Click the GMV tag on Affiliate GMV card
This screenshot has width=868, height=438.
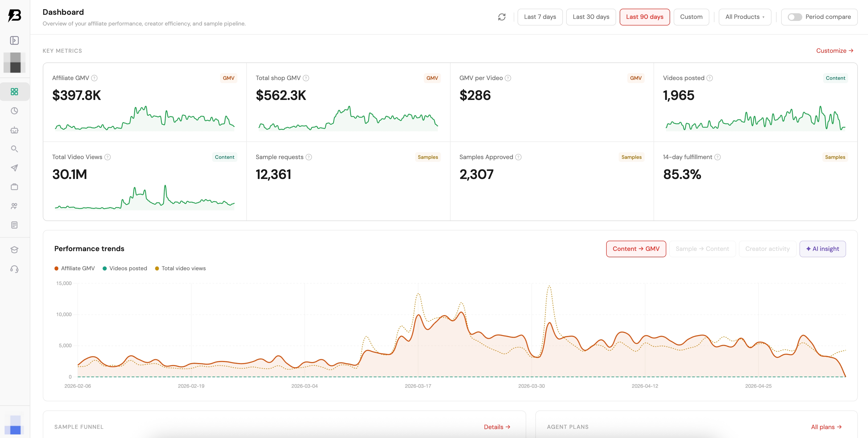pos(228,78)
